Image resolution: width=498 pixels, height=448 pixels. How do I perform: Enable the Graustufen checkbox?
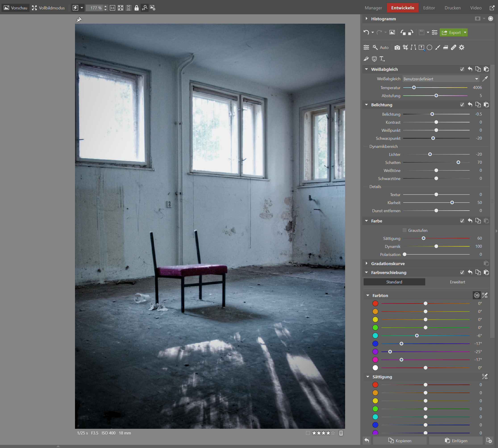tap(404, 230)
